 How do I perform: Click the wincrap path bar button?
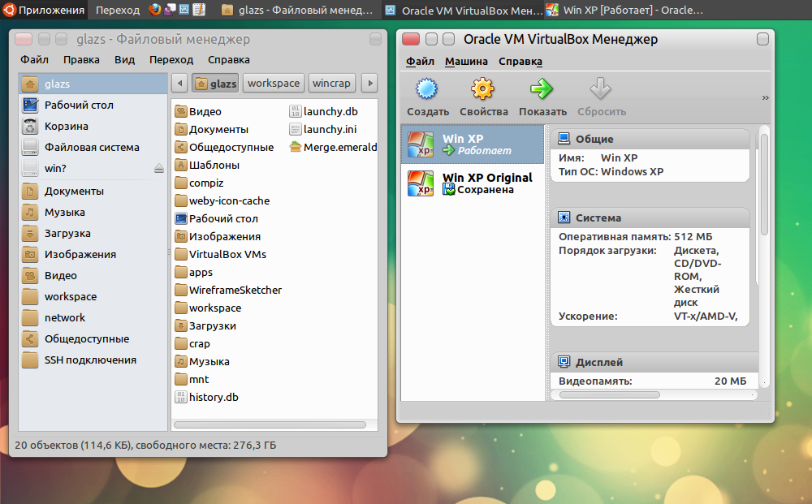331,84
